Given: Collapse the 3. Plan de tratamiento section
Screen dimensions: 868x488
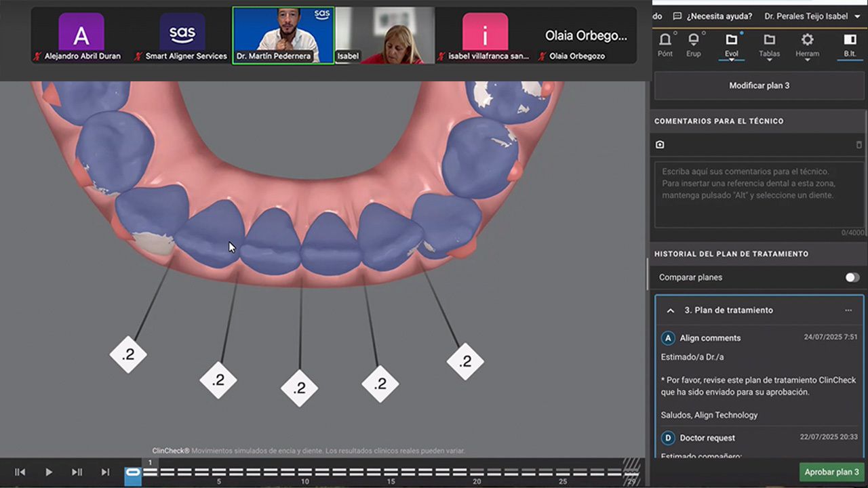Looking at the screenshot, I should tap(671, 310).
